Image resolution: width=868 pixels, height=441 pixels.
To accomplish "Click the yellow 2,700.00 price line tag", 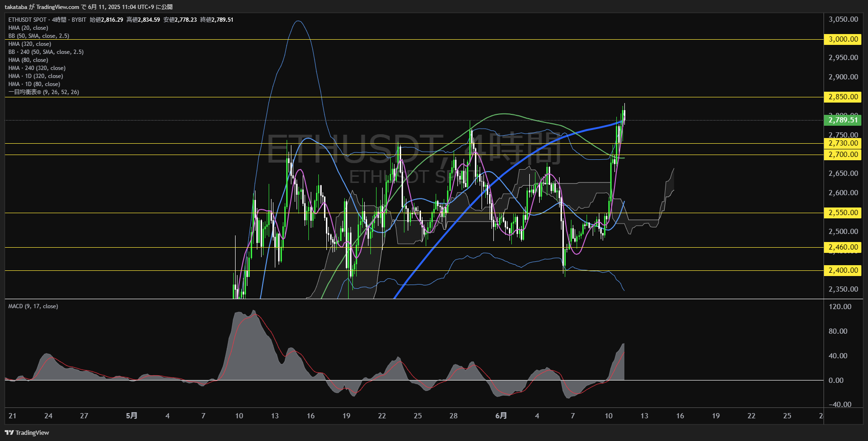I will click(x=843, y=155).
